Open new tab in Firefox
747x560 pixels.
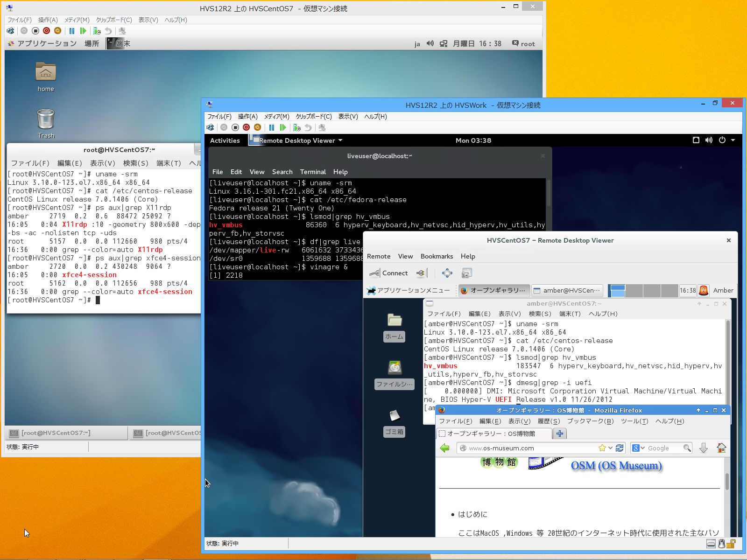pyautogui.click(x=560, y=434)
